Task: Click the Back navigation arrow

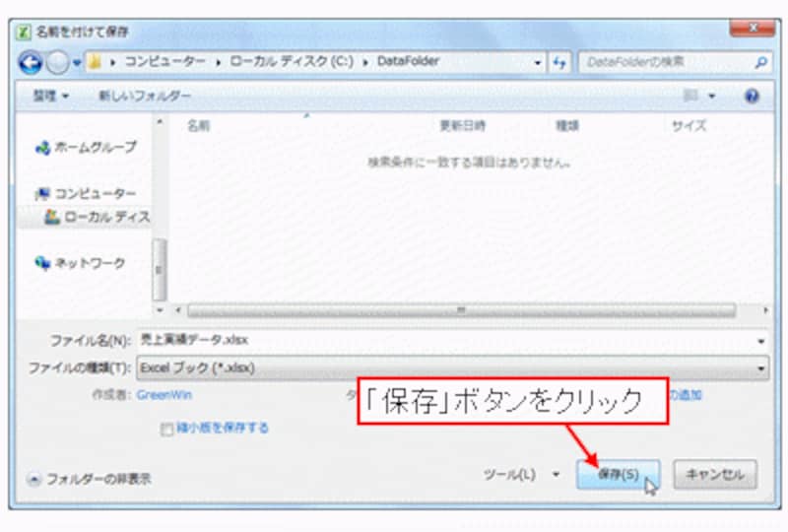Action: tap(31, 63)
